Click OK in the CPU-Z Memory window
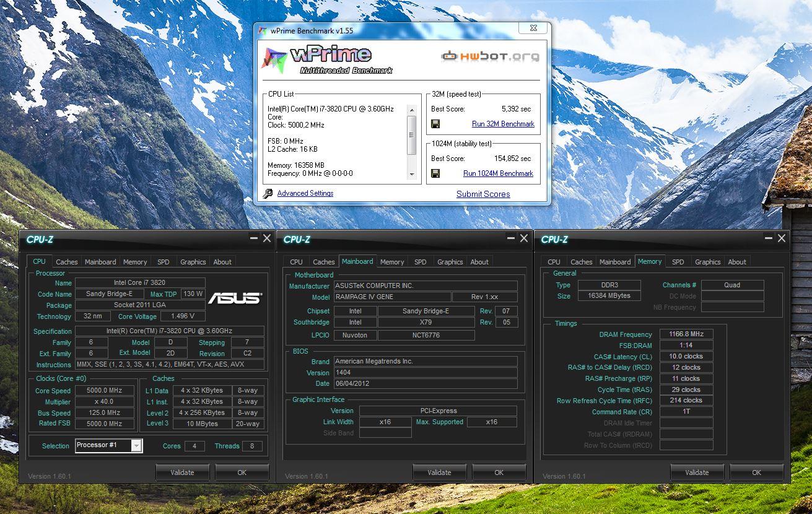 click(756, 472)
